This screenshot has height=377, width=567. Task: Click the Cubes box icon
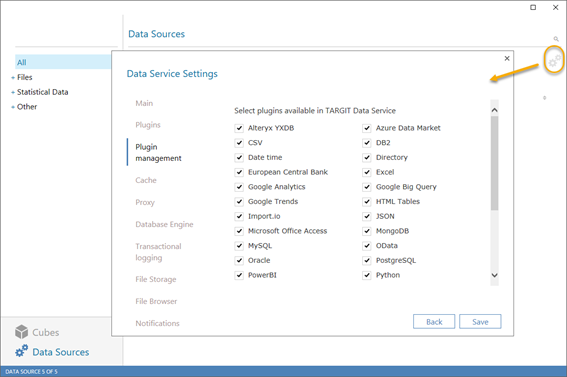pos(22,332)
